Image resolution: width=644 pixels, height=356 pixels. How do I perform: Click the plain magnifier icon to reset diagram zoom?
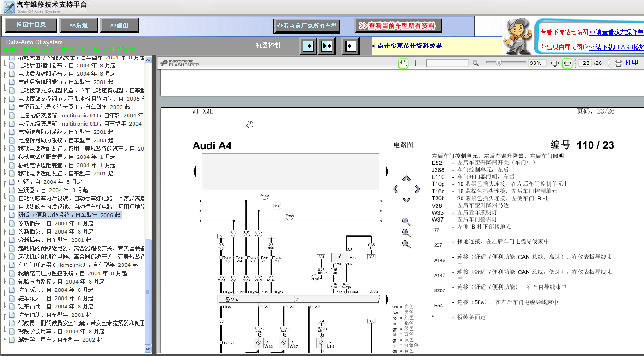[x=406, y=222]
